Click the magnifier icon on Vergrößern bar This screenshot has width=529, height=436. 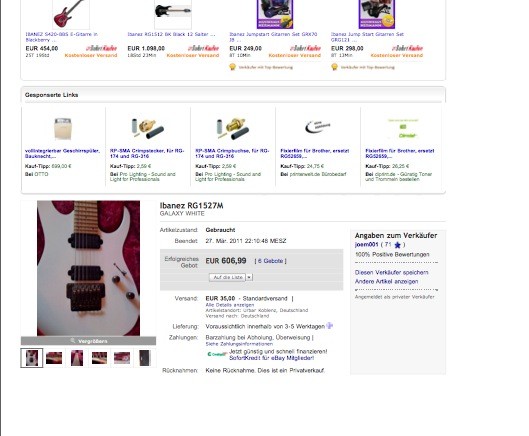pyautogui.click(x=73, y=340)
